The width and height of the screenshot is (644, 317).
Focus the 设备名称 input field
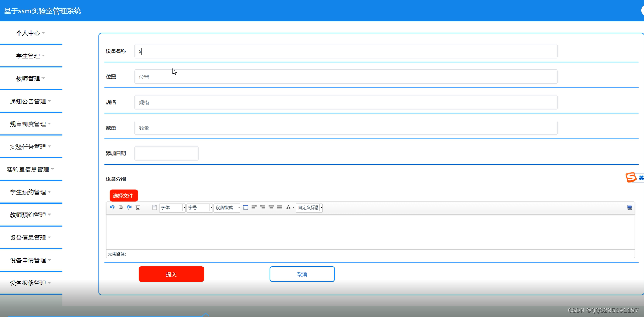tap(346, 51)
